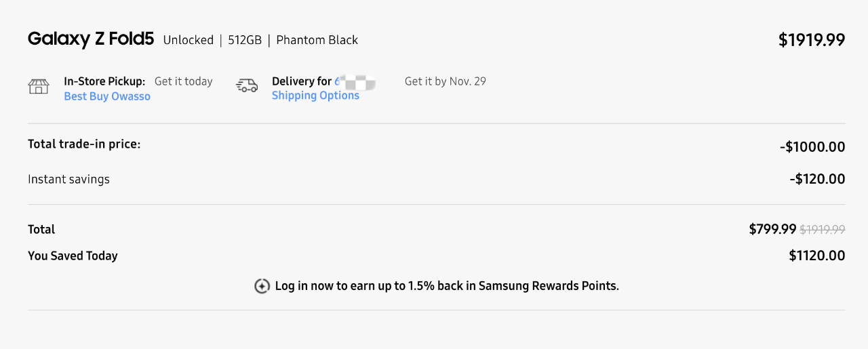This screenshot has width=868, height=349.
Task: Open the Shipping Options link
Action: pyautogui.click(x=315, y=96)
